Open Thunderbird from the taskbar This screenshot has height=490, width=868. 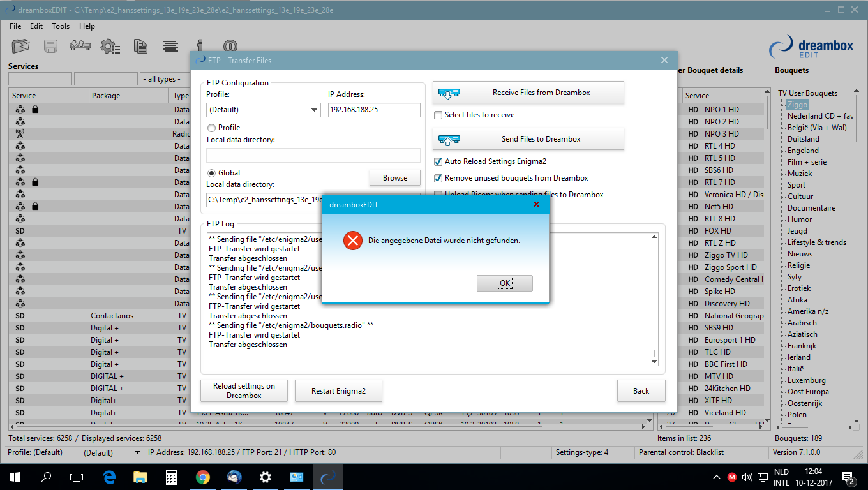[234, 477]
